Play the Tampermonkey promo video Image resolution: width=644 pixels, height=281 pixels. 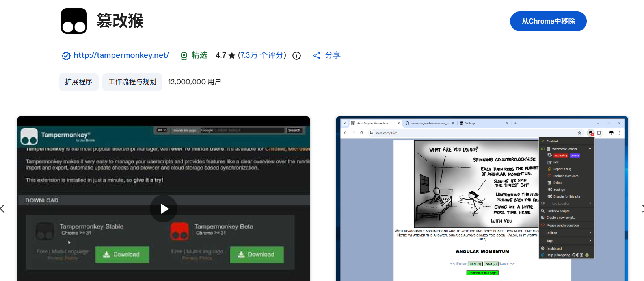click(x=164, y=209)
